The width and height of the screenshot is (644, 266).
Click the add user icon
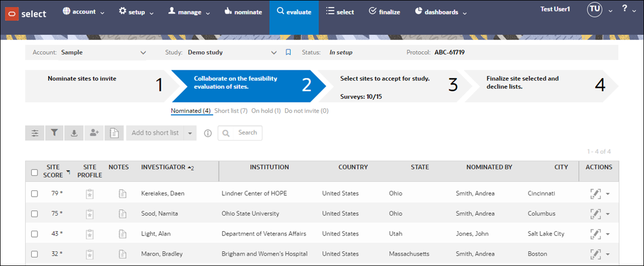(x=94, y=133)
